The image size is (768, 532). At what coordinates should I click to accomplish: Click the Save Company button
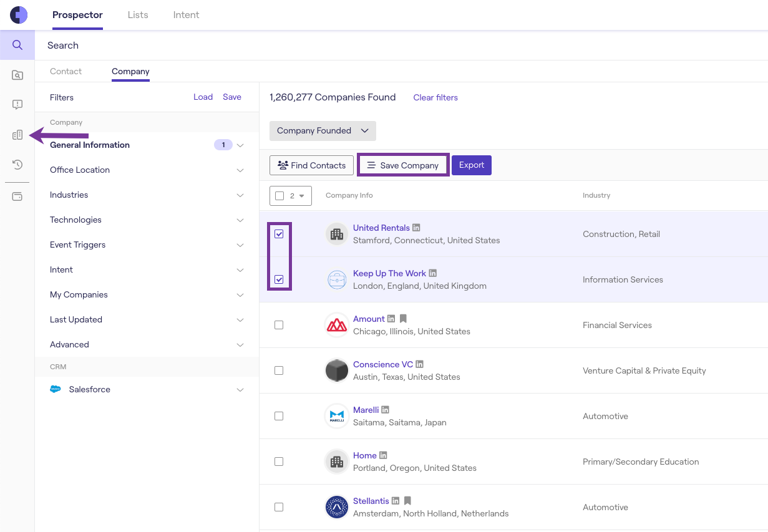coord(403,165)
